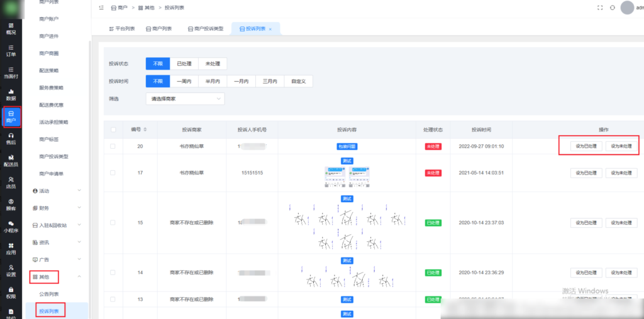Open the 请选择商家 merchant filter dropdown
Image resolution: width=644 pixels, height=319 pixels.
[x=184, y=99]
